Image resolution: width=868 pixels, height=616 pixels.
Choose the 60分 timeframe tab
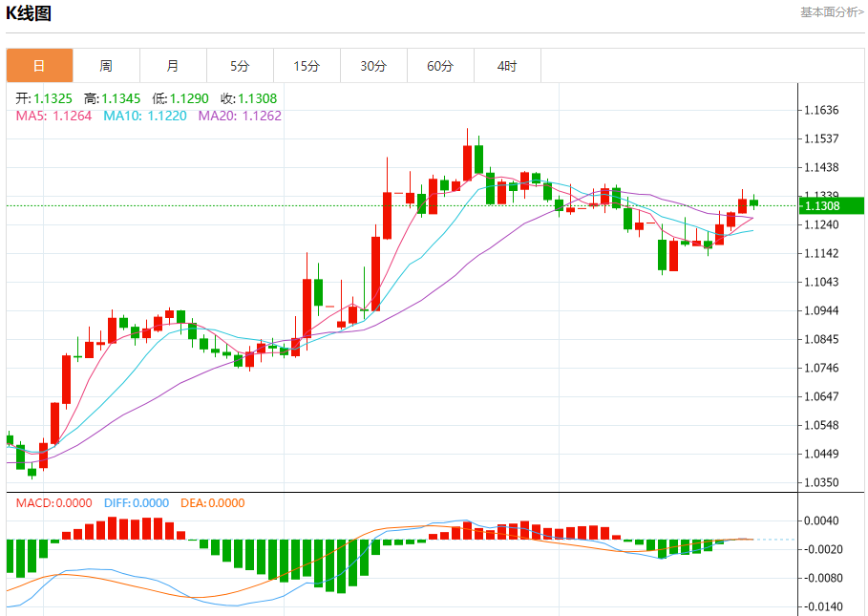pyautogui.click(x=440, y=66)
